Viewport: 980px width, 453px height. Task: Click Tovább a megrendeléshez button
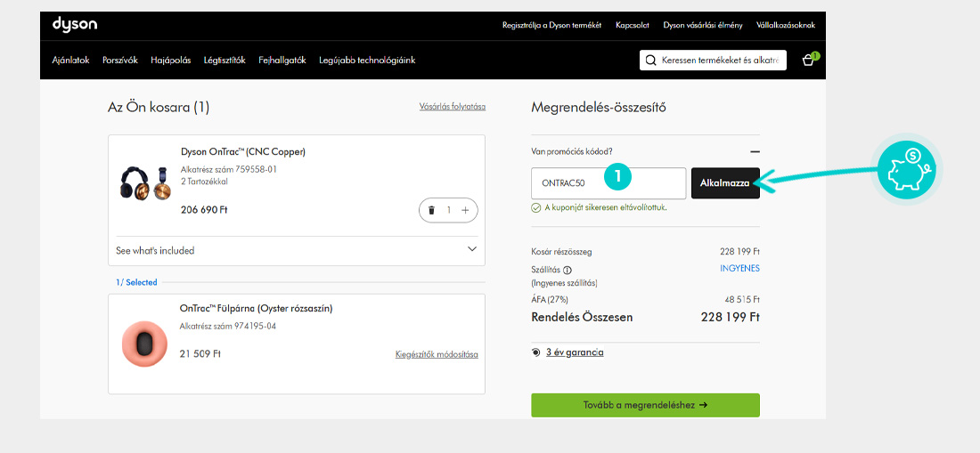pos(645,405)
